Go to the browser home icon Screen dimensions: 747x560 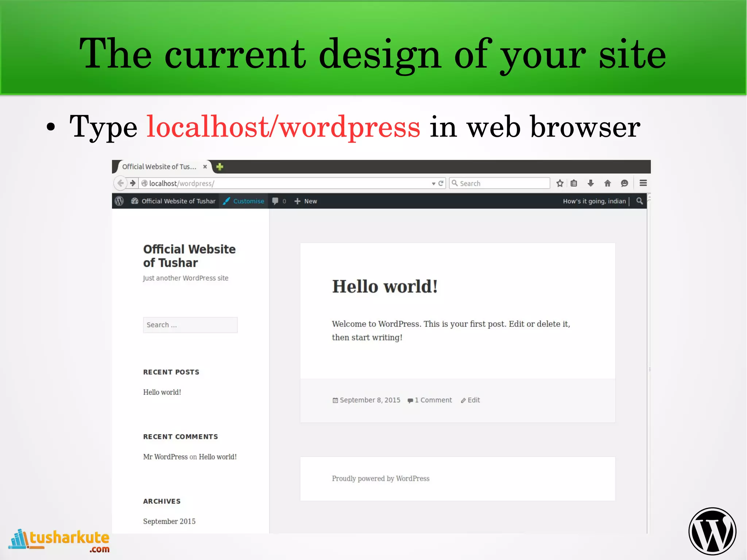(x=607, y=183)
